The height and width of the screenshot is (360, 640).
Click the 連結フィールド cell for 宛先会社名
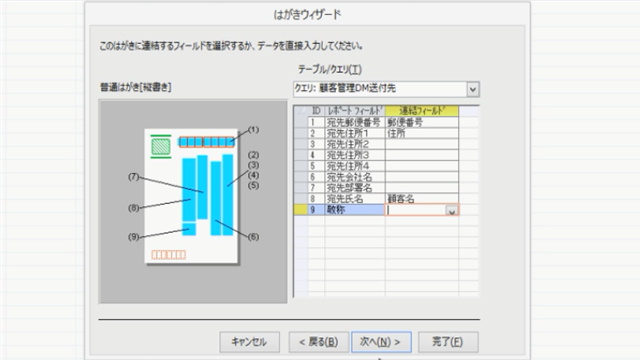click(x=422, y=177)
